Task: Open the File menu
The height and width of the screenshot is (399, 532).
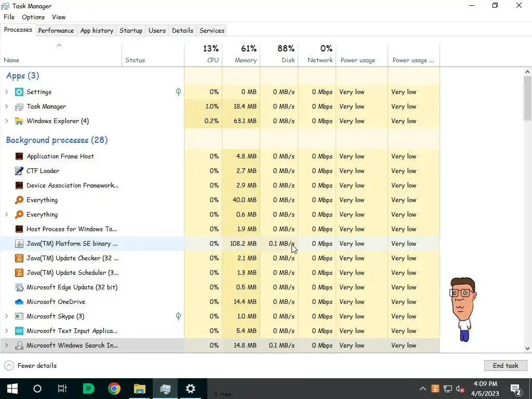Action: 9,17
